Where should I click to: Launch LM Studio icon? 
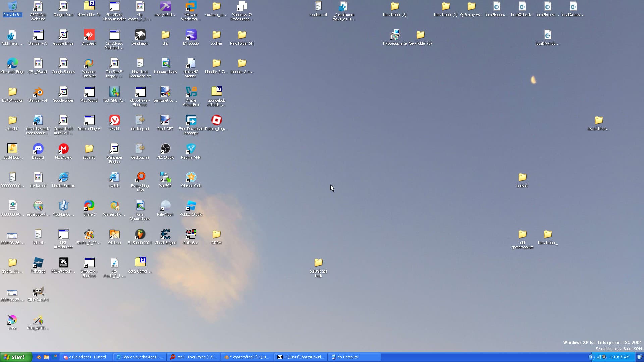tap(191, 38)
